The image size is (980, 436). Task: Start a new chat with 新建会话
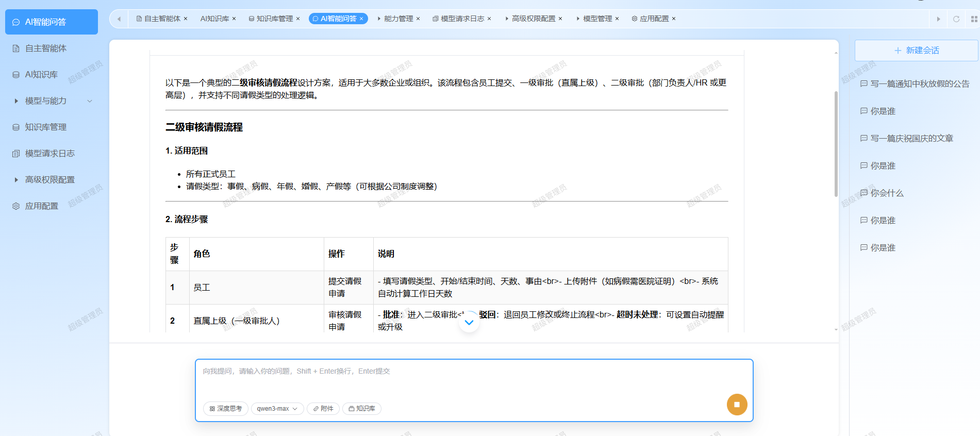(916, 51)
